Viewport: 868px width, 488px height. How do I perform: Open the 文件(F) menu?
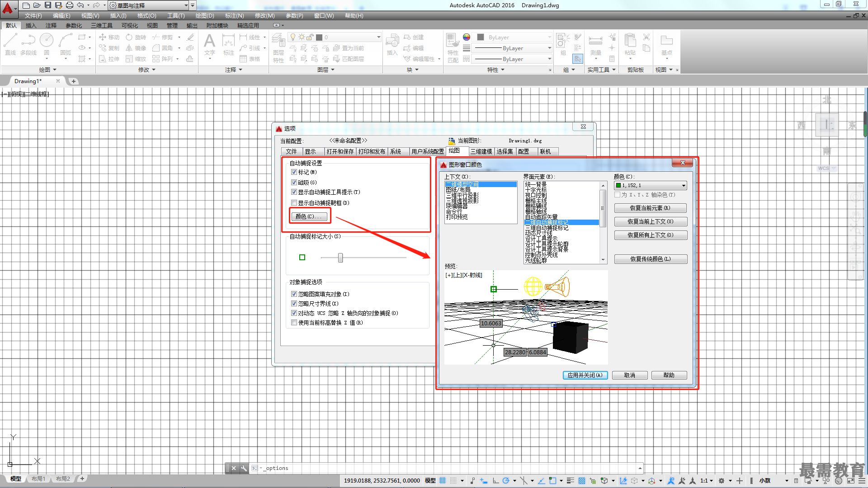(33, 16)
